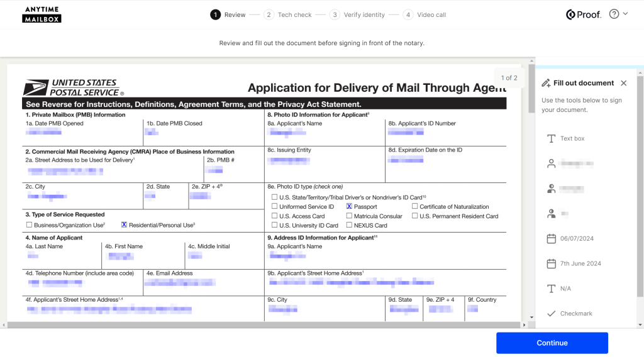
Task: Select step 3 Verify identity
Action: click(357, 15)
